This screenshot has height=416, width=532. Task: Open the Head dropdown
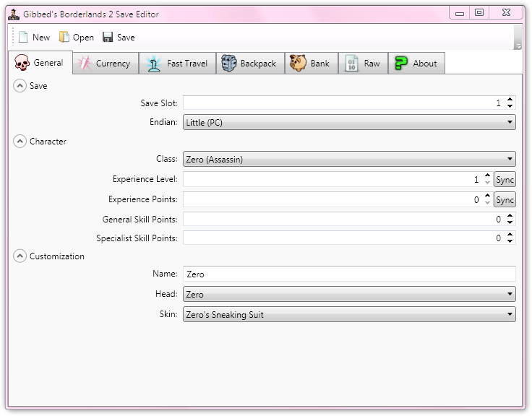coord(349,294)
